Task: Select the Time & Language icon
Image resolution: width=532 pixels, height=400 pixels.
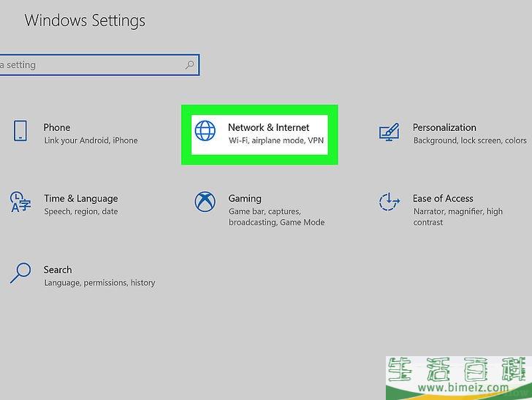Action: tap(20, 202)
